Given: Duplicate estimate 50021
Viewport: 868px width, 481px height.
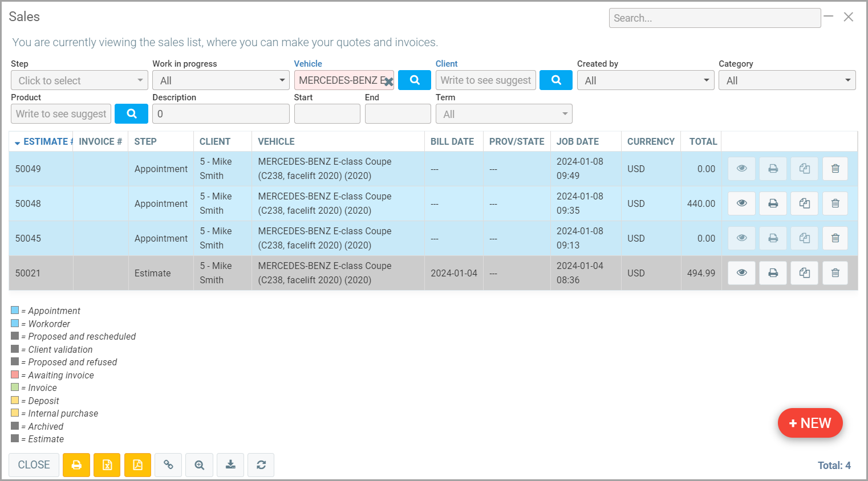Looking at the screenshot, I should [804, 273].
